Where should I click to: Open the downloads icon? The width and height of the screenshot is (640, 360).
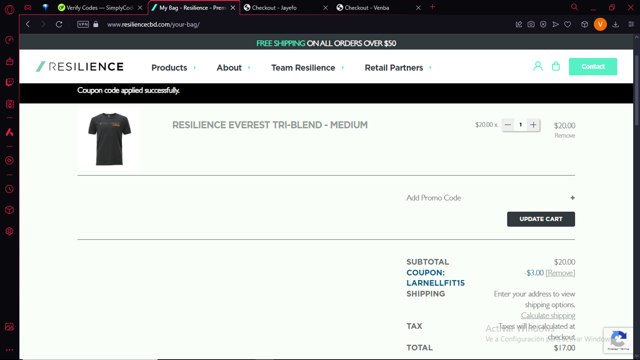(616, 24)
